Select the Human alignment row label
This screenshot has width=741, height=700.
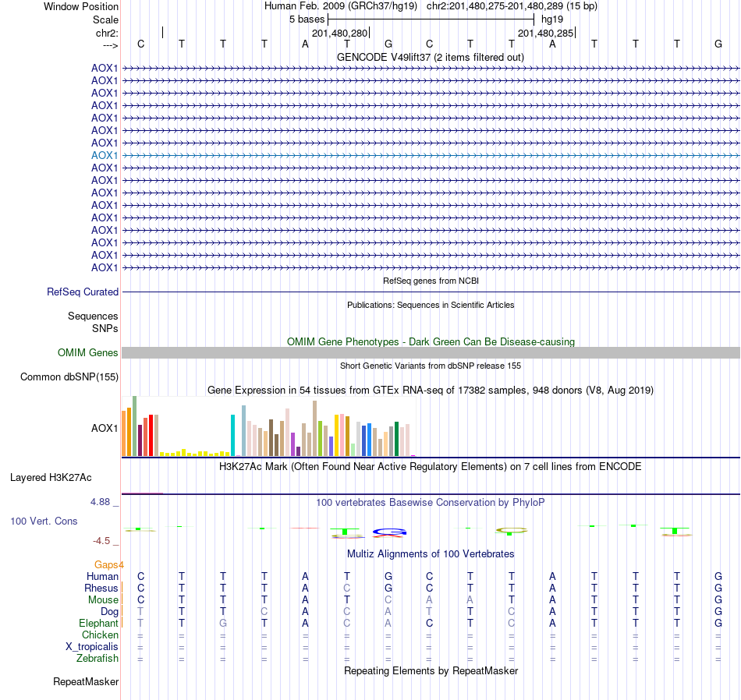click(x=102, y=576)
